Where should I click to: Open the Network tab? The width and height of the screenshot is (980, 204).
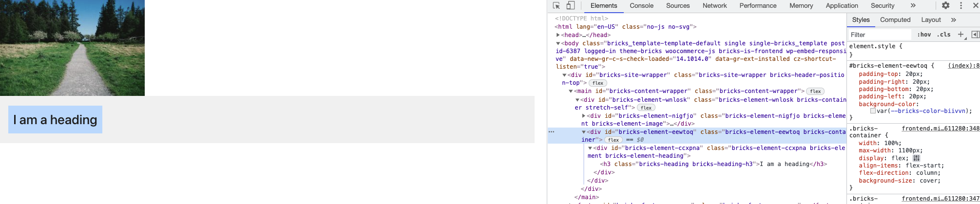click(x=714, y=6)
